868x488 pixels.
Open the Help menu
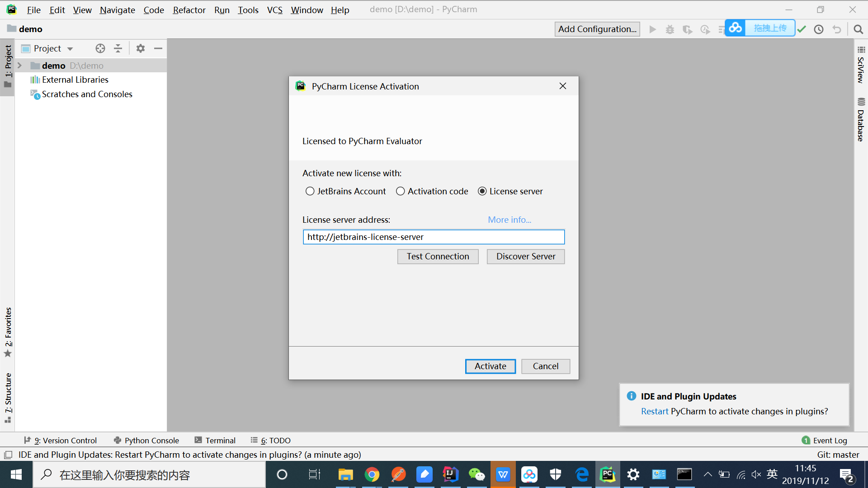point(340,10)
